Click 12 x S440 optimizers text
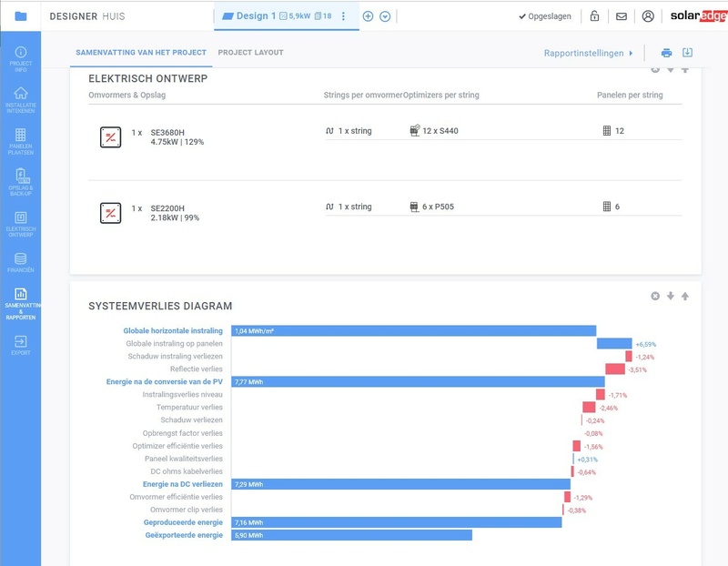 tap(440, 131)
